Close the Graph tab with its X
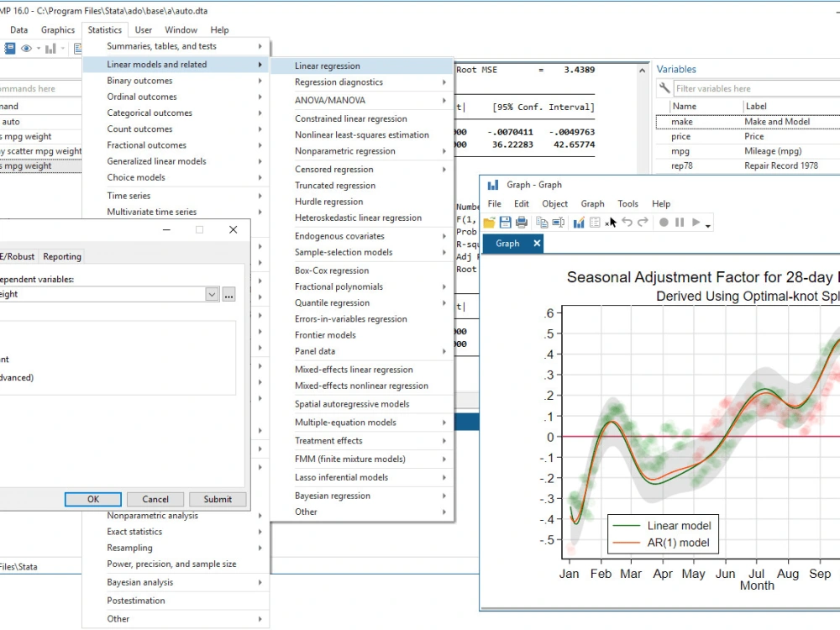840x630 pixels. (x=537, y=244)
